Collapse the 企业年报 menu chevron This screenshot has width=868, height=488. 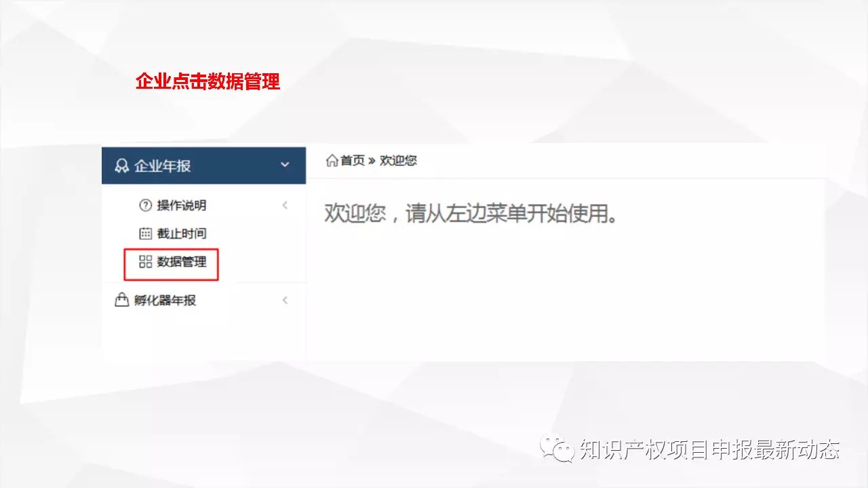(x=285, y=165)
